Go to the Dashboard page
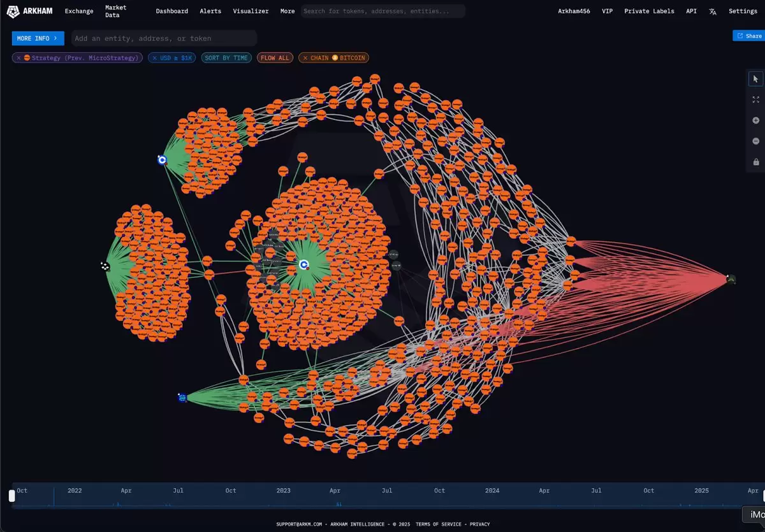Image resolution: width=765 pixels, height=532 pixels. [172, 11]
